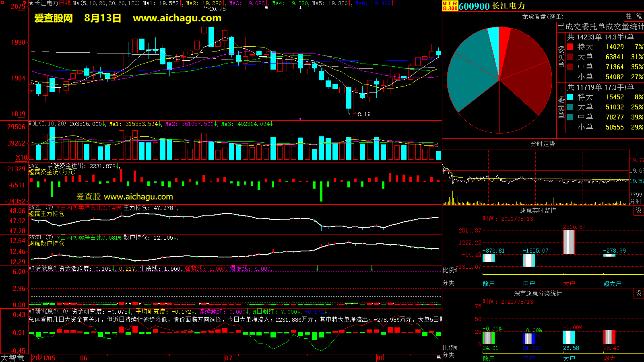Click the 大智慧 logo in bottom corner

(x=12, y=358)
